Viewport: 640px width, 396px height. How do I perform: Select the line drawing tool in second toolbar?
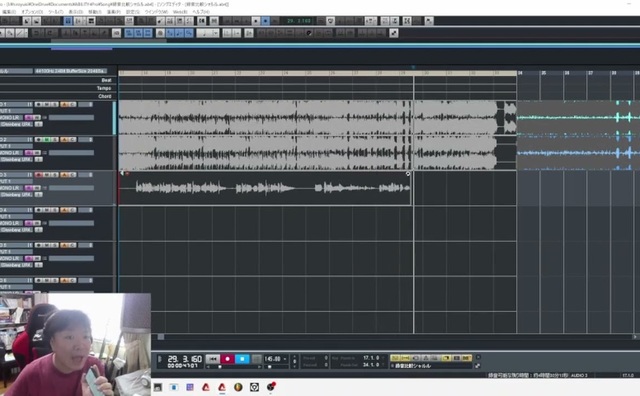(19, 33)
